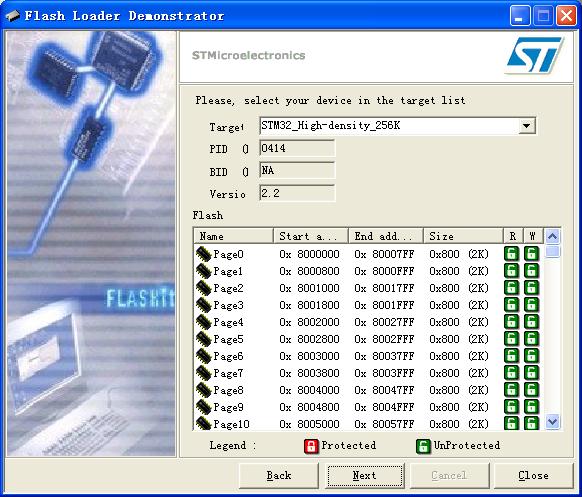Image resolution: width=582 pixels, height=497 pixels.
Task: Click the Flash Loader title bar icon
Action: point(13,16)
